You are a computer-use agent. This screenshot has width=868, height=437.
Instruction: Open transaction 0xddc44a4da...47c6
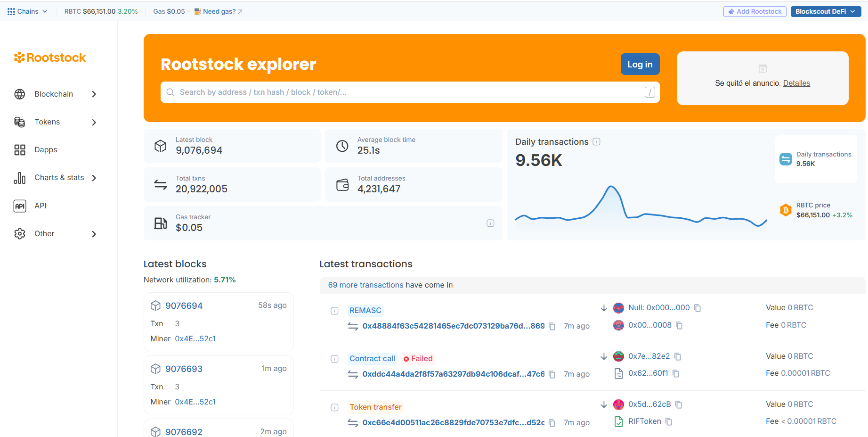[x=454, y=374]
